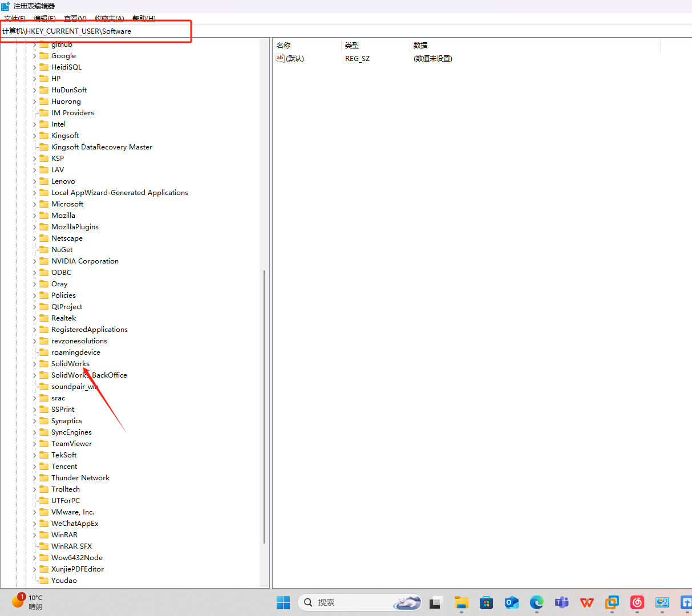The height and width of the screenshot is (616, 692).
Task: Select the Kingsoft DataRecovery Master key
Action: point(102,147)
